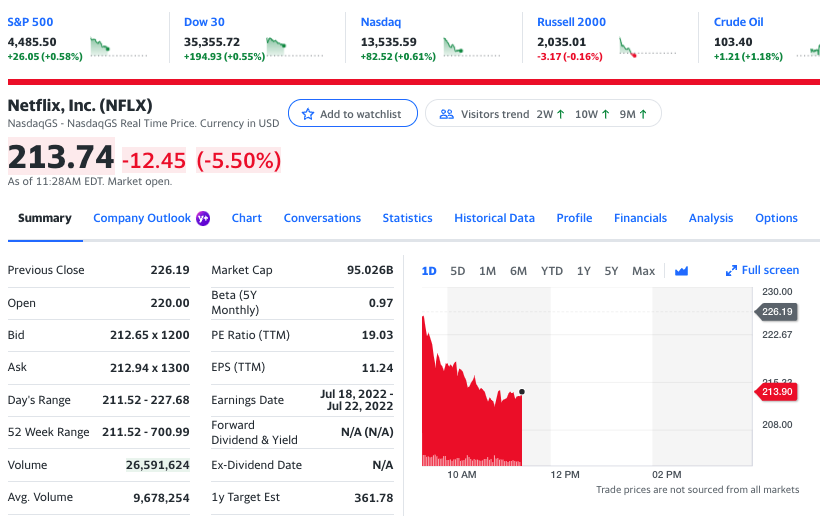Click the purple Y+ premium badge
This screenshot has height=516, width=820.
203,219
